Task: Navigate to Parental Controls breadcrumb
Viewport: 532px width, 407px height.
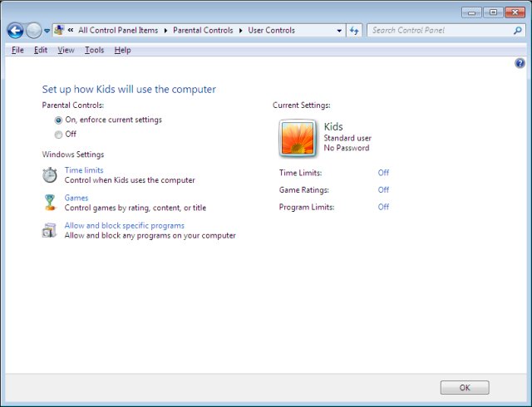Action: [203, 30]
